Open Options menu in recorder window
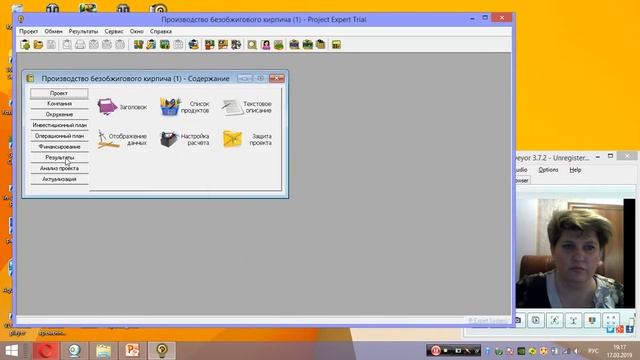This screenshot has width=640, height=360. pos(548,170)
